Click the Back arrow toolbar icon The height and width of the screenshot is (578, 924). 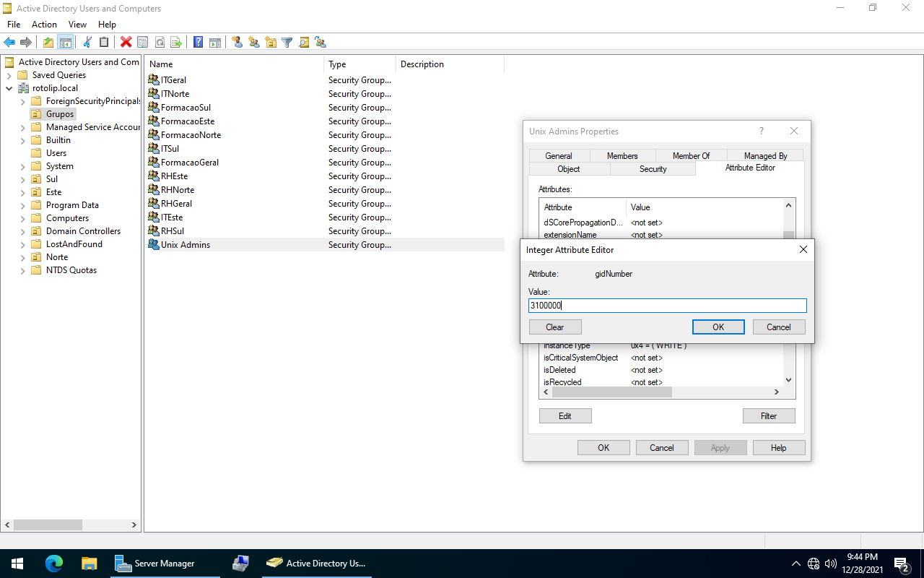point(9,43)
